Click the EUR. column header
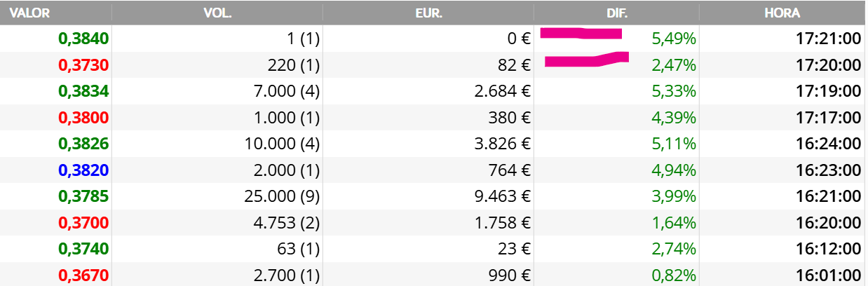The width and height of the screenshot is (868, 286). click(428, 13)
